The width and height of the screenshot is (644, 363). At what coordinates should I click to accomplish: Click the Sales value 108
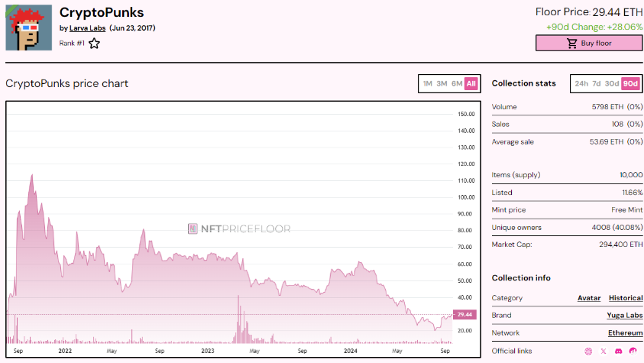(x=617, y=124)
